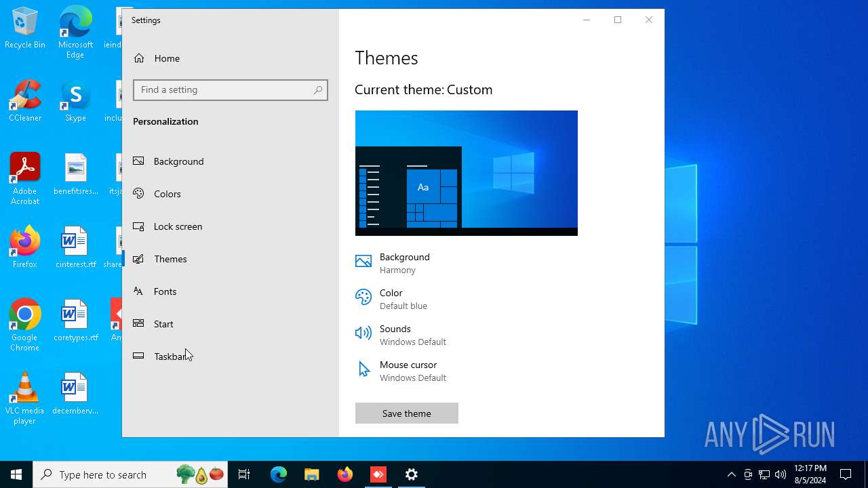Launch Edge from the taskbar
The width and height of the screenshot is (868, 488).
pyautogui.click(x=279, y=474)
